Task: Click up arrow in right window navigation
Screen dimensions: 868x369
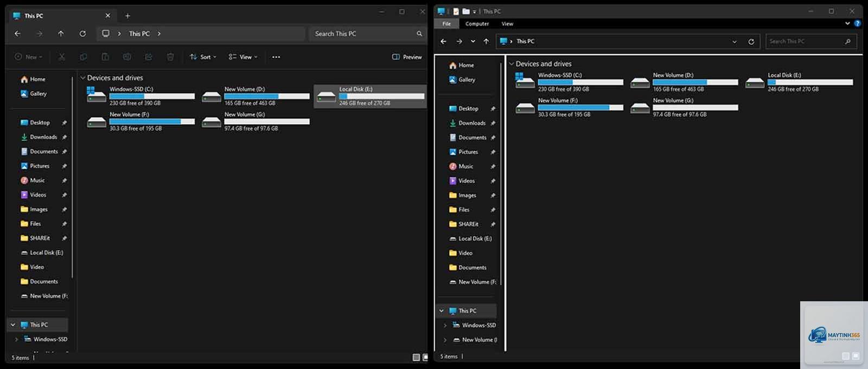Action: [486, 41]
